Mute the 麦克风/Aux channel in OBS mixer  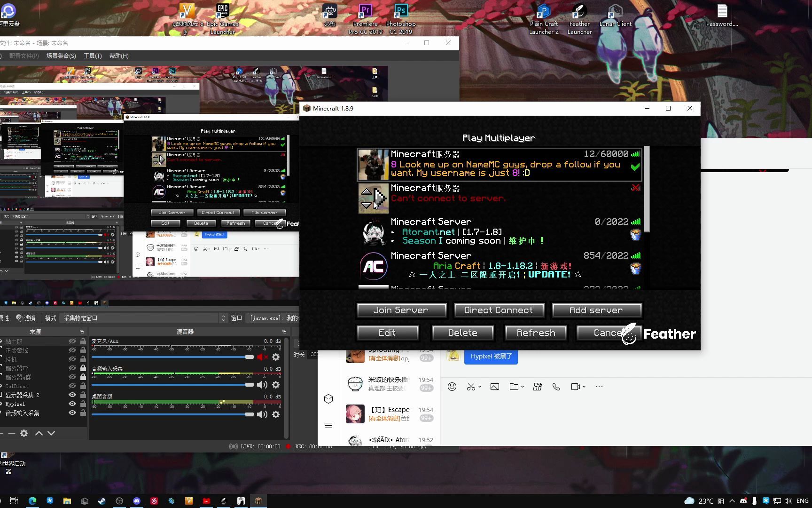click(x=262, y=357)
